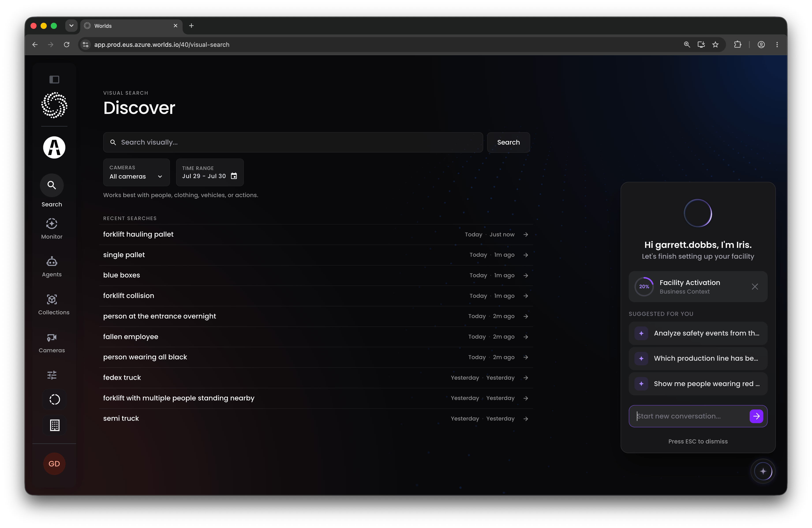Viewport: 812px width, 528px height.
Task: Open recent search 'semi truck'
Action: click(316, 419)
